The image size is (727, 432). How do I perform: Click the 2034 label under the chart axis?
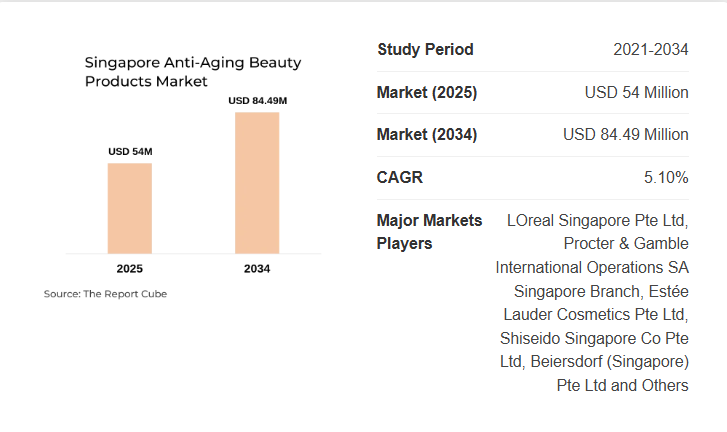257,269
